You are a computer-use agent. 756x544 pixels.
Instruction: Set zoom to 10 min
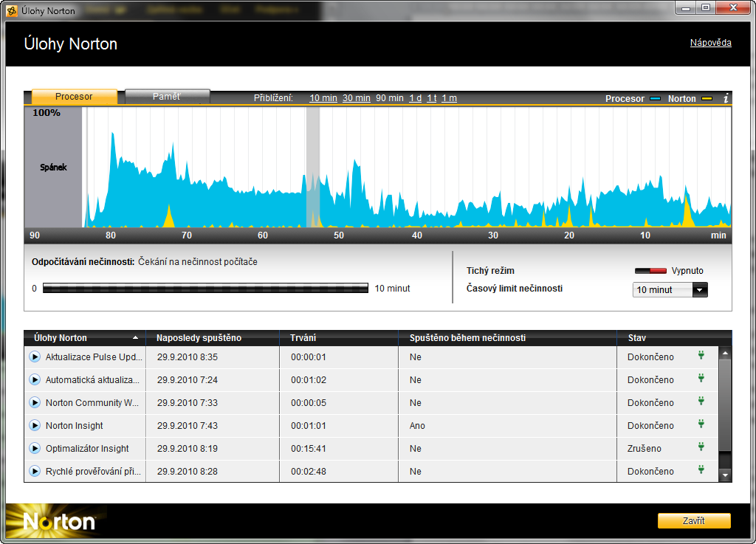323,98
